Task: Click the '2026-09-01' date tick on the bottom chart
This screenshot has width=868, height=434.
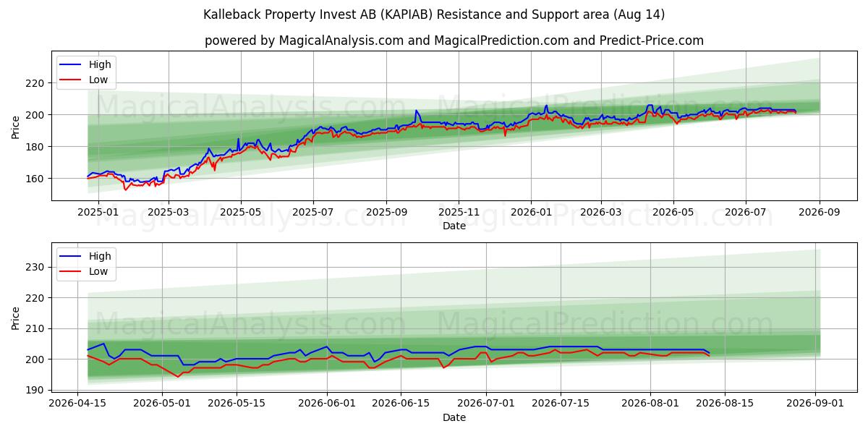Action: [x=815, y=404]
